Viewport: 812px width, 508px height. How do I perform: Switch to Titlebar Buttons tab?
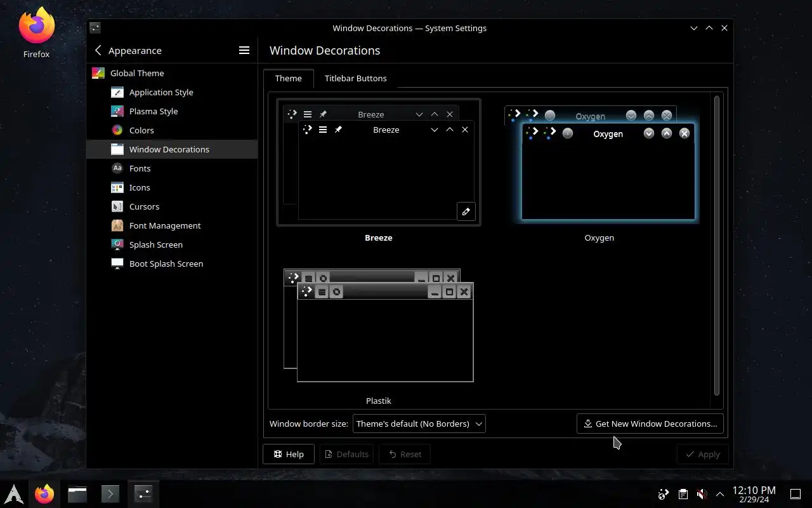tap(355, 78)
